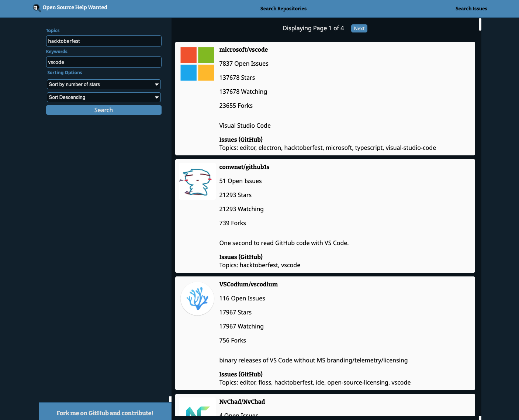Click the Topics field label

click(53, 31)
